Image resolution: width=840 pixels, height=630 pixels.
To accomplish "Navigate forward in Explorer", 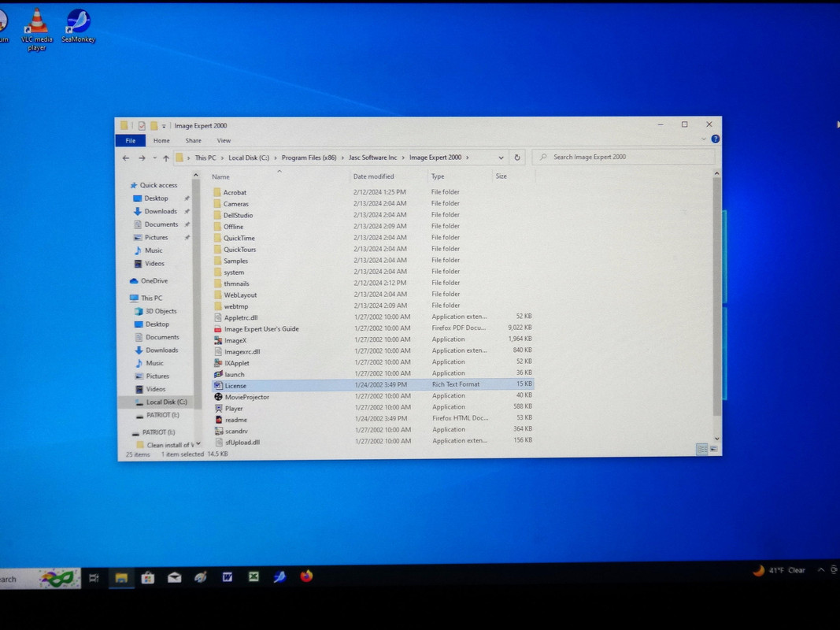I will pos(142,158).
